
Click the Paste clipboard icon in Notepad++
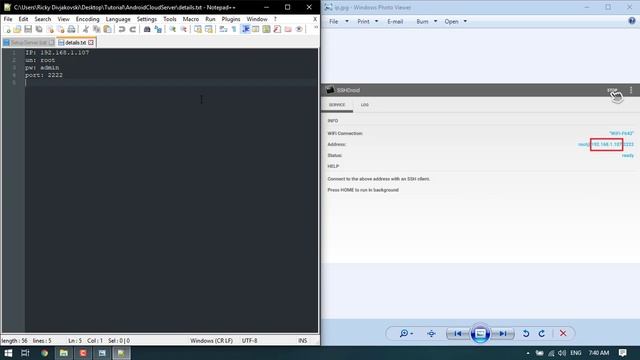(107, 29)
